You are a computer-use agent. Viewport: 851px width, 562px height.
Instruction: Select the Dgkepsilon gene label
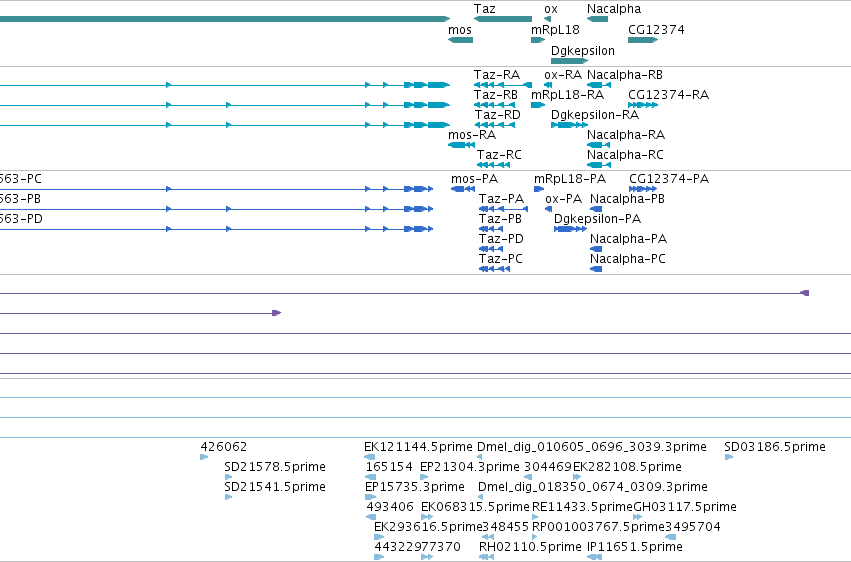[x=583, y=51]
